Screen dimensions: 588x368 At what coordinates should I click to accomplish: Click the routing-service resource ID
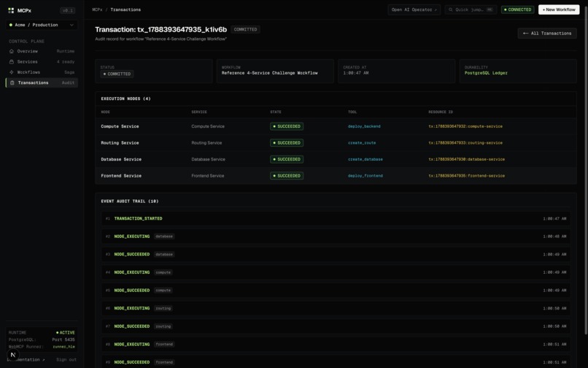pos(465,143)
